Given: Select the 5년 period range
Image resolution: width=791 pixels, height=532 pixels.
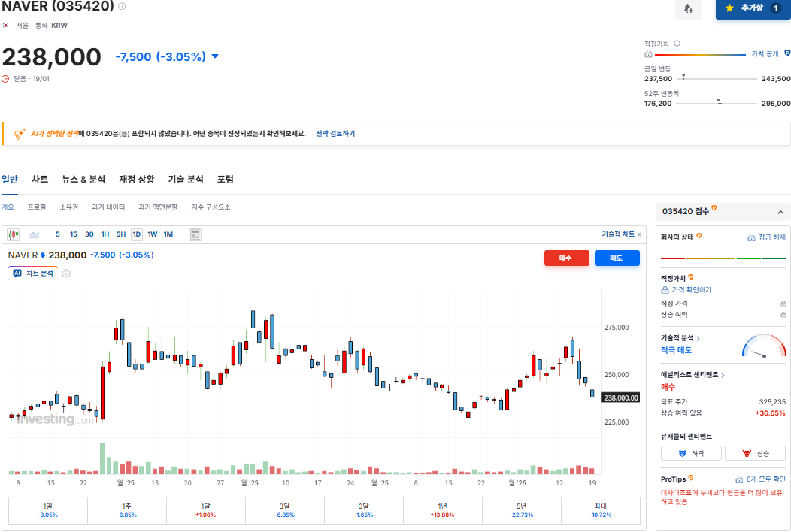Looking at the screenshot, I should pyautogui.click(x=522, y=510).
